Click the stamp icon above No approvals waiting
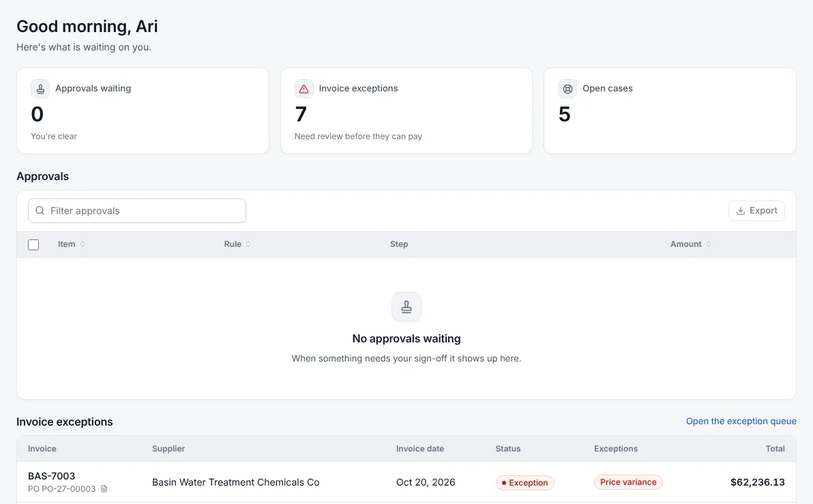 (406, 307)
